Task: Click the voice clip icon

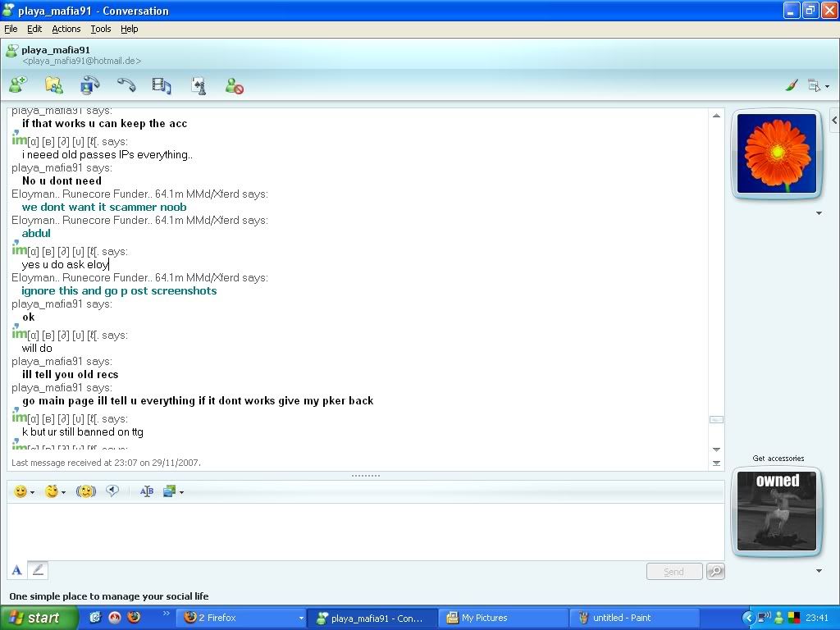Action: click(113, 491)
